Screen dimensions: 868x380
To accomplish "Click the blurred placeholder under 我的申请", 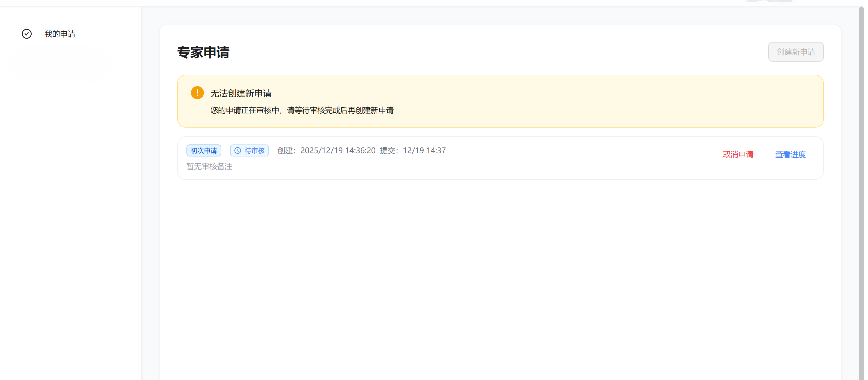I will tap(60, 63).
